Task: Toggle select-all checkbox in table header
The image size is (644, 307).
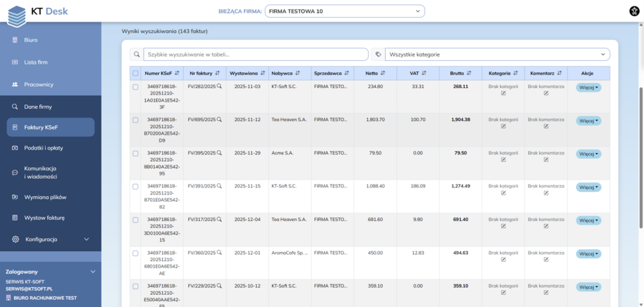Action: 135,73
